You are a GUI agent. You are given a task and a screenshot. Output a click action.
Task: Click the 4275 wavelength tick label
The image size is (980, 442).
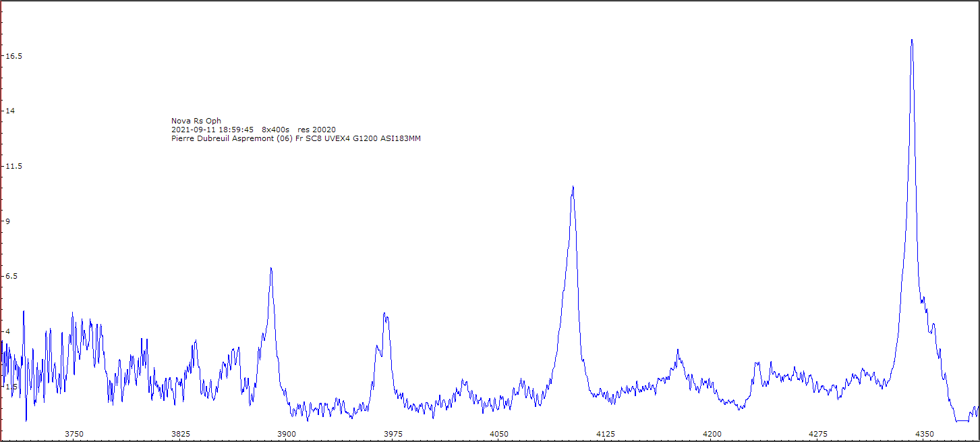818,434
